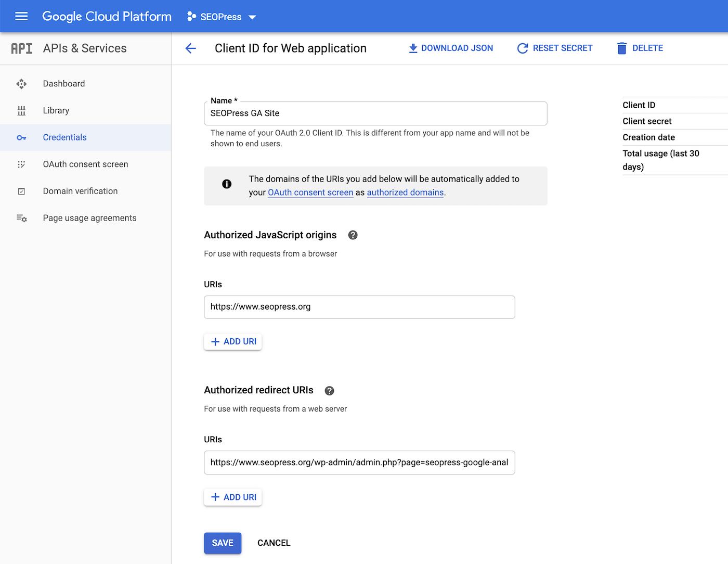The width and height of the screenshot is (728, 564).
Task: Click the DELETE label
Action: (648, 48)
